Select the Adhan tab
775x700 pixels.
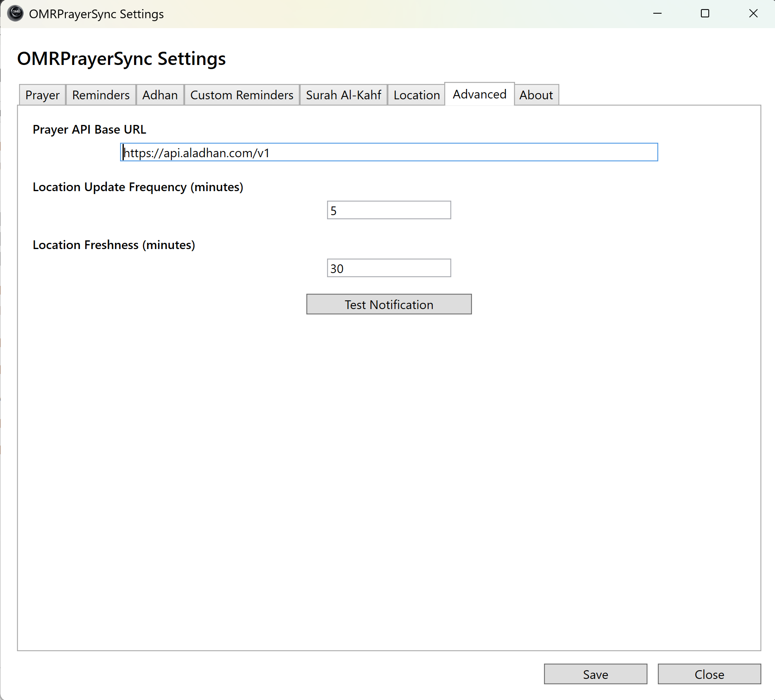click(160, 95)
